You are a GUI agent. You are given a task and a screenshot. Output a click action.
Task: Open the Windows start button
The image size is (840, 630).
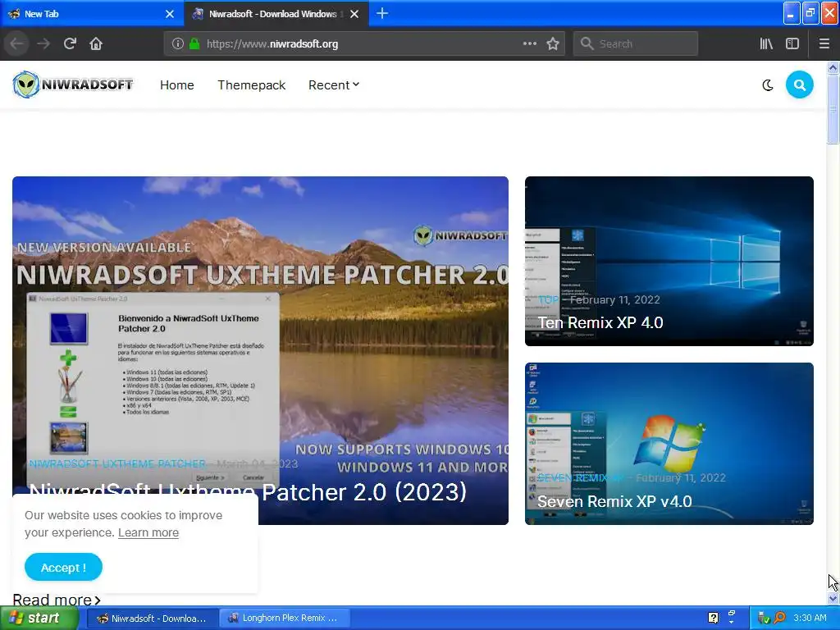coord(39,618)
